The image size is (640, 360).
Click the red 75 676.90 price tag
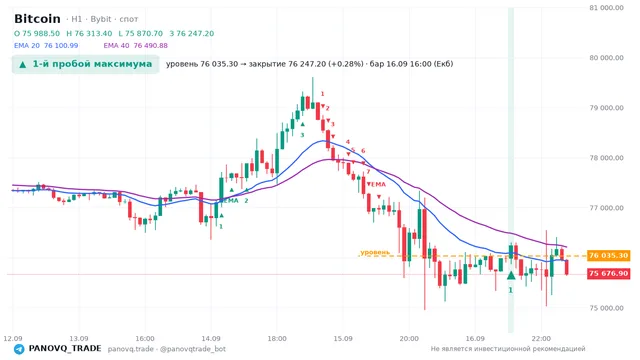(x=608, y=273)
